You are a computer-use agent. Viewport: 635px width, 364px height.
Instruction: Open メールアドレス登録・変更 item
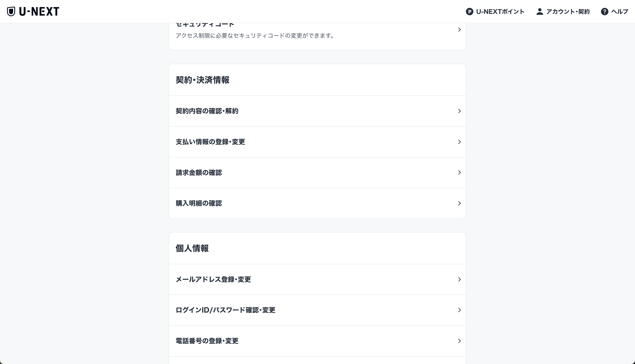point(213,279)
